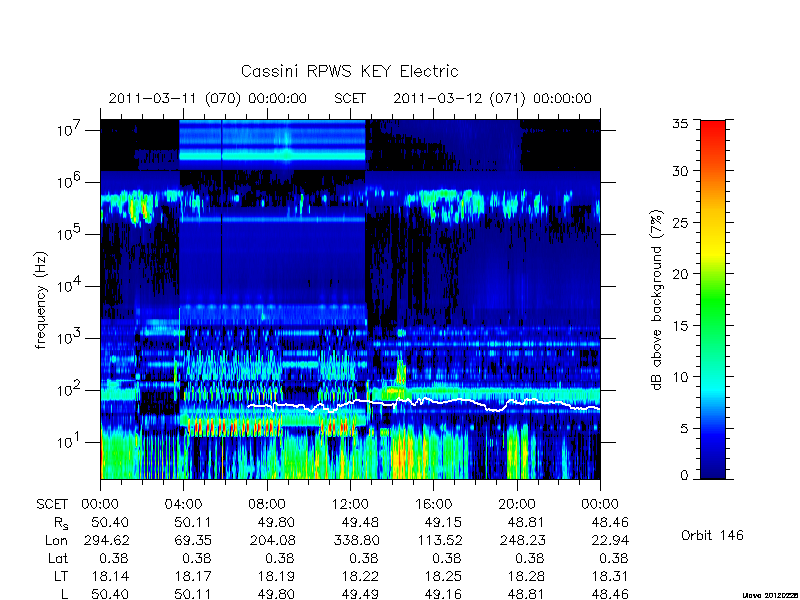Click the 10^4 frequency tick label
This screenshot has width=800, height=600.
(x=70, y=286)
